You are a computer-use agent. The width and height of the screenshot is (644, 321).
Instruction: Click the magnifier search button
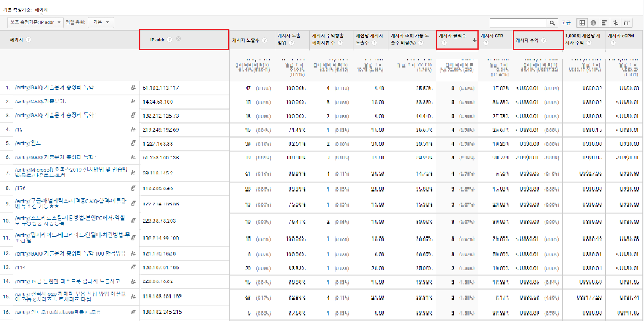(x=552, y=23)
